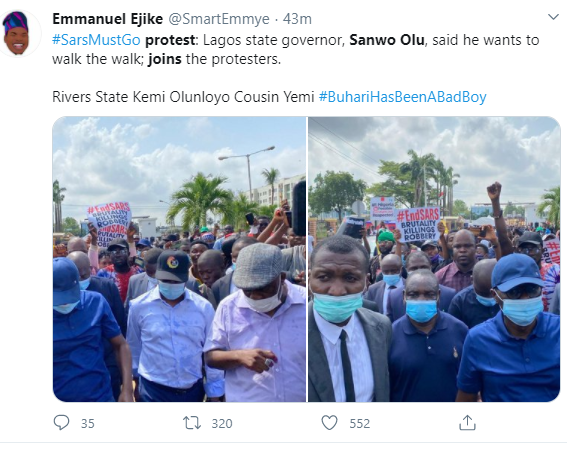Open the share upload icon
Image resolution: width=567 pixels, height=449 pixels.
click(467, 423)
